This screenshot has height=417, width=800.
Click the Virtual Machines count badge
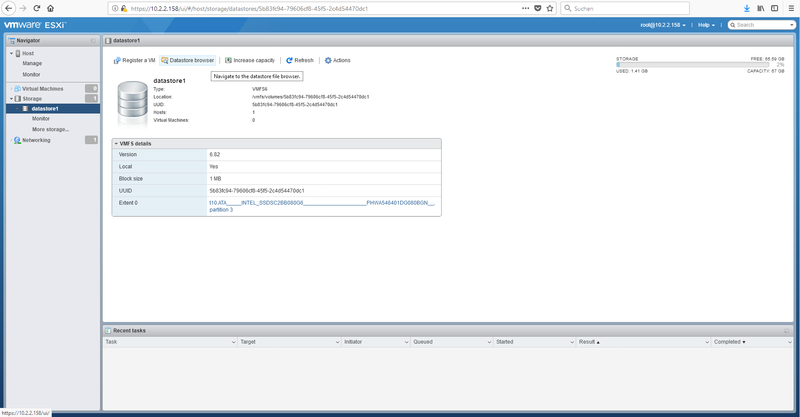pyautogui.click(x=91, y=89)
